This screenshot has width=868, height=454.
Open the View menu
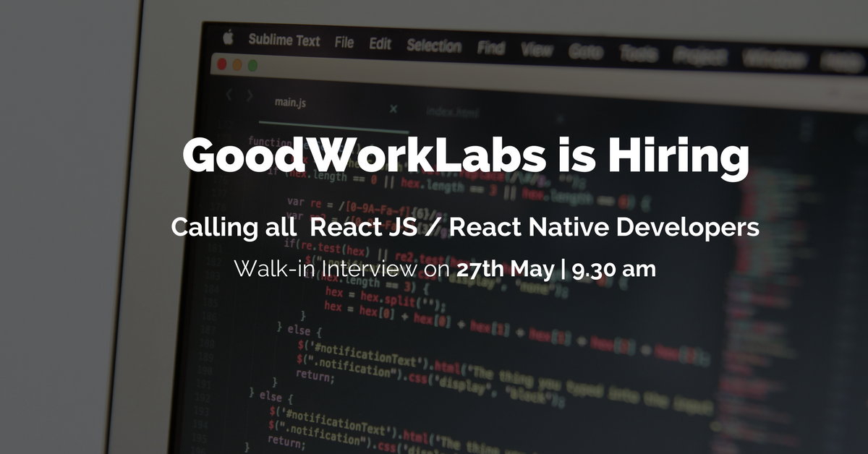(536, 51)
